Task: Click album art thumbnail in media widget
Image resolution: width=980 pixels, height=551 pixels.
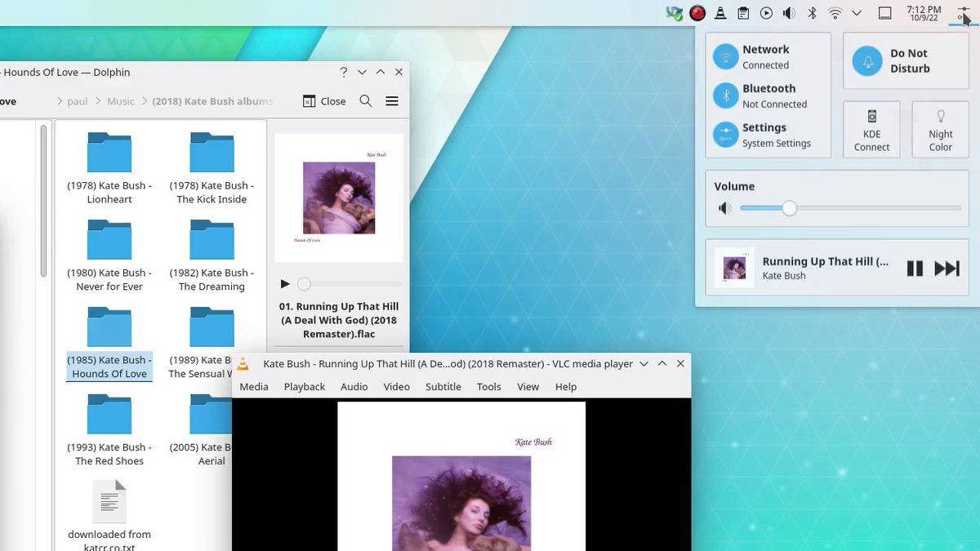Action: (x=734, y=268)
